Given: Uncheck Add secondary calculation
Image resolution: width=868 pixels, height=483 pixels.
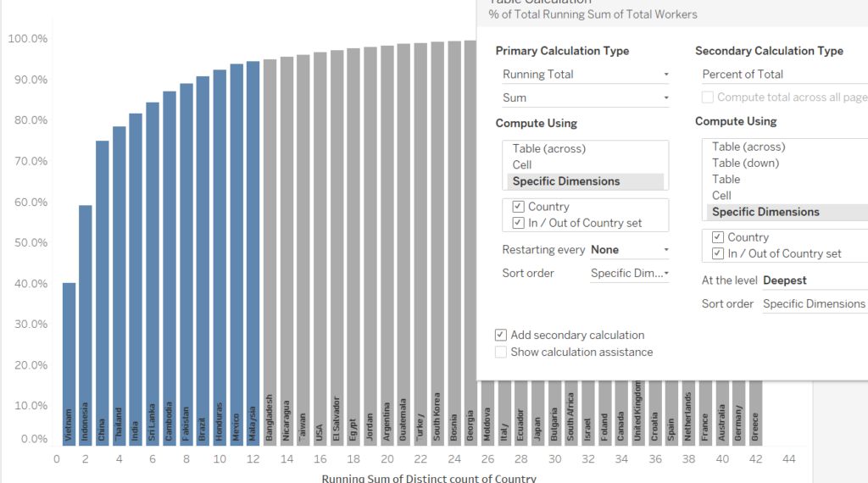Looking at the screenshot, I should click(x=501, y=336).
